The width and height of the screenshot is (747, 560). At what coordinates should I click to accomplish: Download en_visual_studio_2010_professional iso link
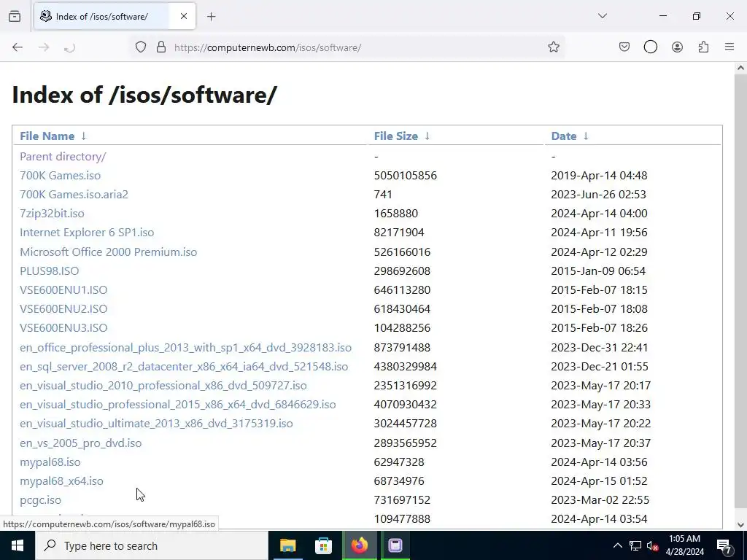[163, 386]
